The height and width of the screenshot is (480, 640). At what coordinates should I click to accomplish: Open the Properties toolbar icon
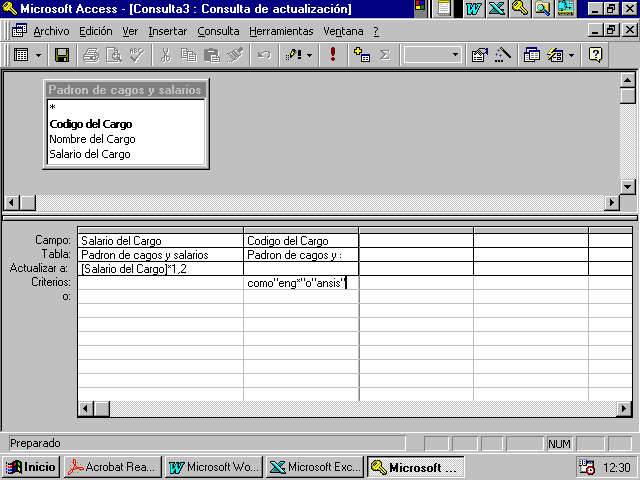pyautogui.click(x=480, y=55)
